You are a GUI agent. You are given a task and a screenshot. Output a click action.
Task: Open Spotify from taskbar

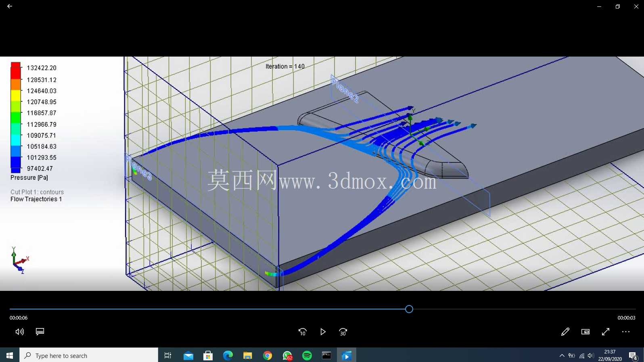pos(307,356)
